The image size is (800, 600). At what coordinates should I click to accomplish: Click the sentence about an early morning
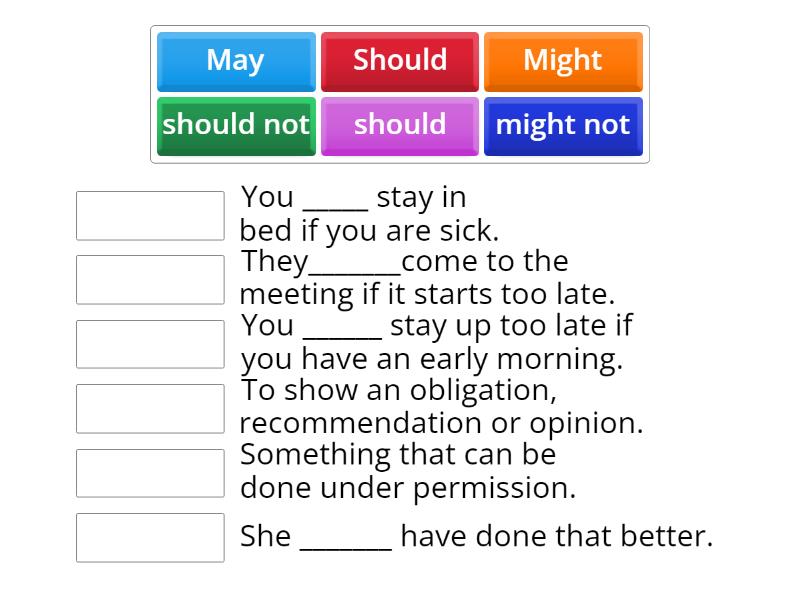point(430,341)
